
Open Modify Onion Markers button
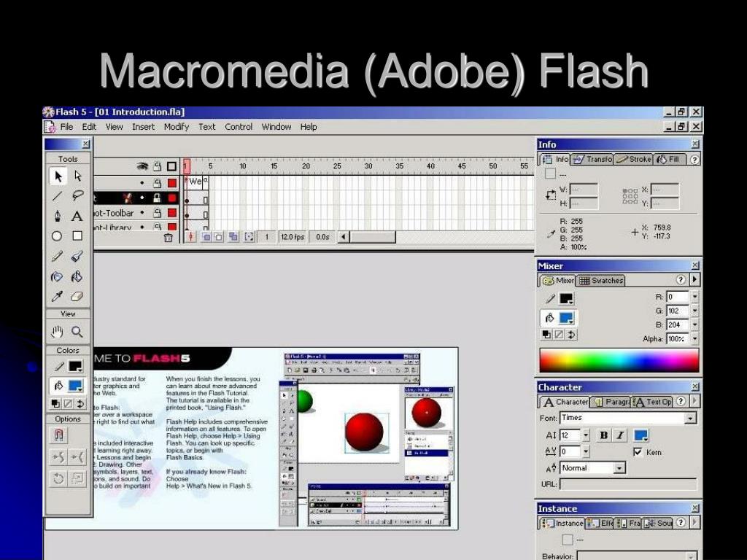[x=249, y=237]
